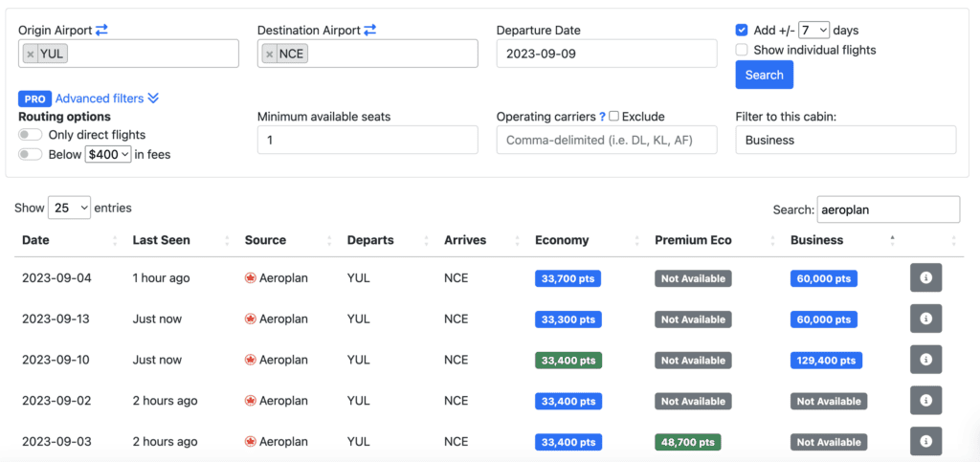Screen dimensions: 980x462
Task: Swap the Origin Airport using arrows icon
Action: pyautogui.click(x=101, y=31)
